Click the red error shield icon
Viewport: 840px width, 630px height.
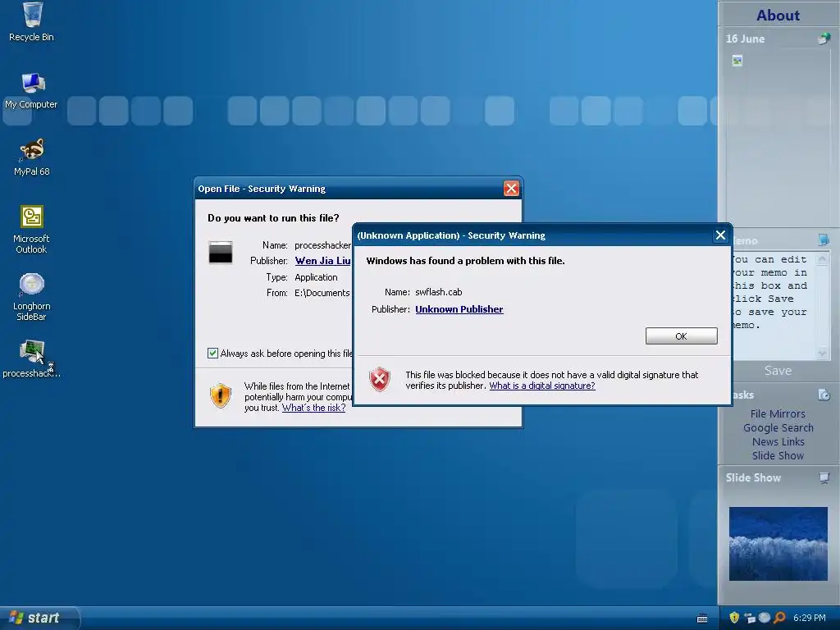coord(380,379)
